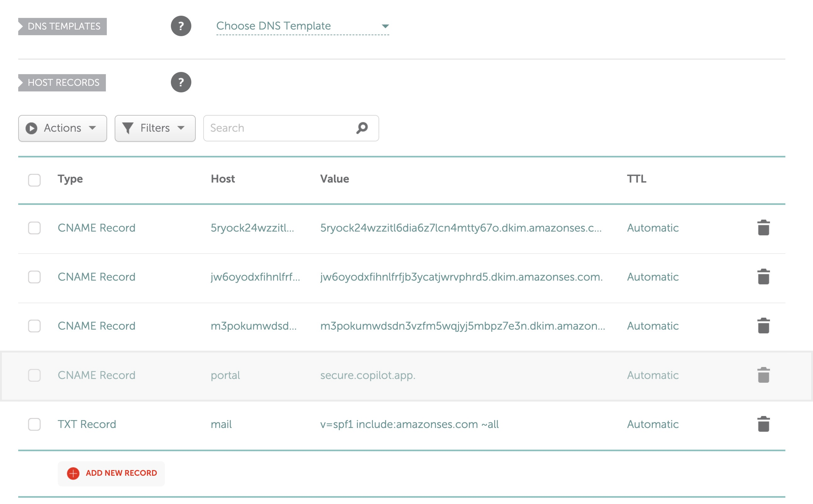
Task: Click the search magnifier icon
Action: coord(362,128)
